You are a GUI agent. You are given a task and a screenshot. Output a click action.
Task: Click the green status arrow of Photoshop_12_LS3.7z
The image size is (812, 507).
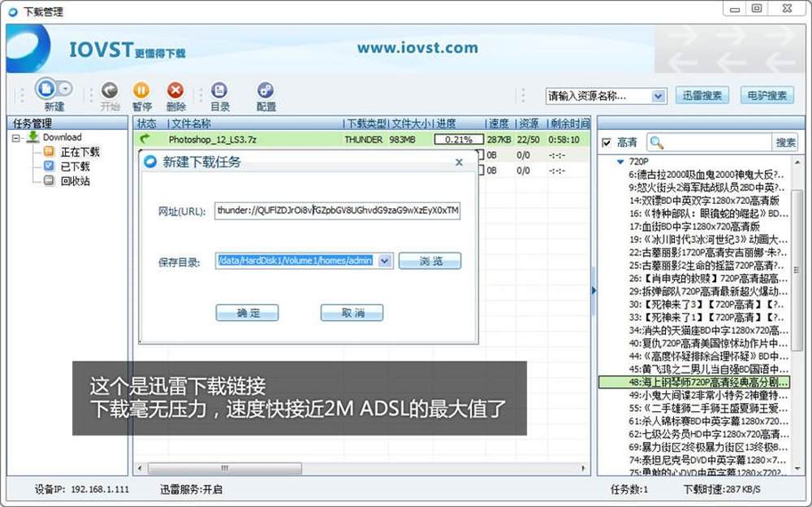(x=145, y=138)
